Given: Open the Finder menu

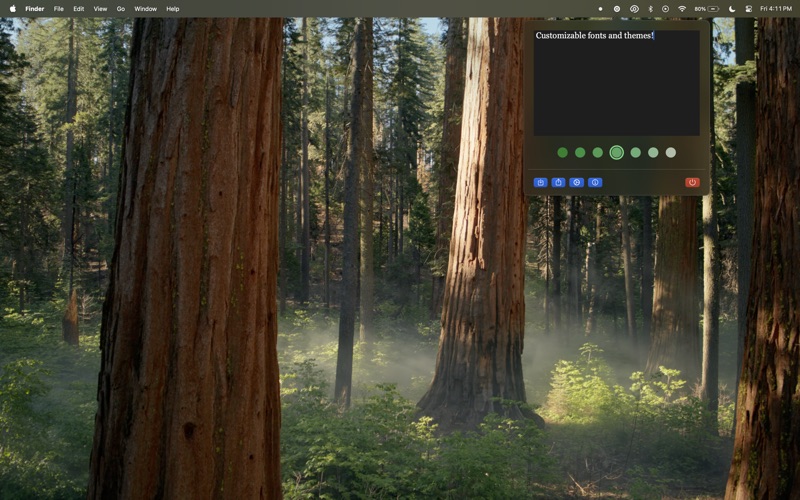Looking at the screenshot, I should [x=35, y=9].
